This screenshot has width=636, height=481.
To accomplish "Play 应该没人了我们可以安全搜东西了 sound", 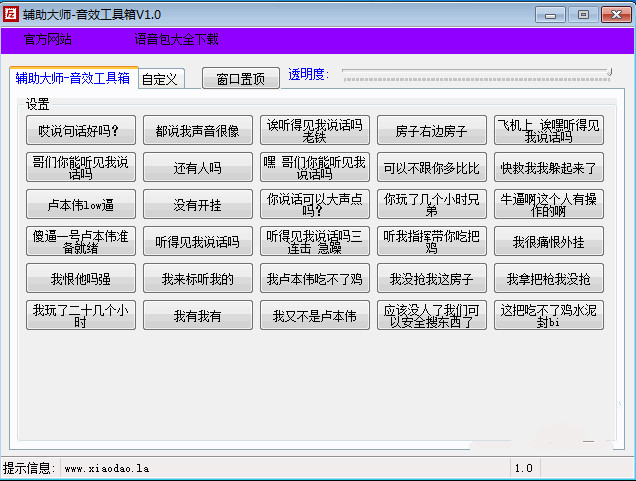I will [x=432, y=315].
